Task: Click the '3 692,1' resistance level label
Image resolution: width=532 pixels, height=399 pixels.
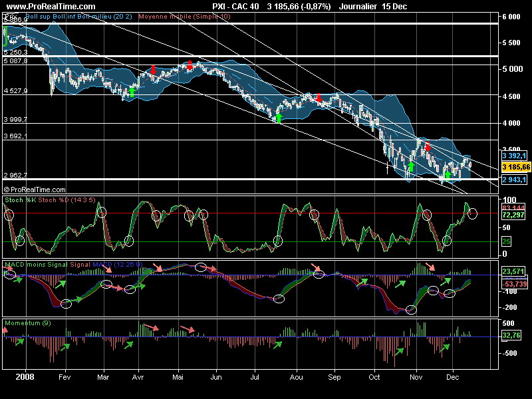Action: (x=15, y=136)
